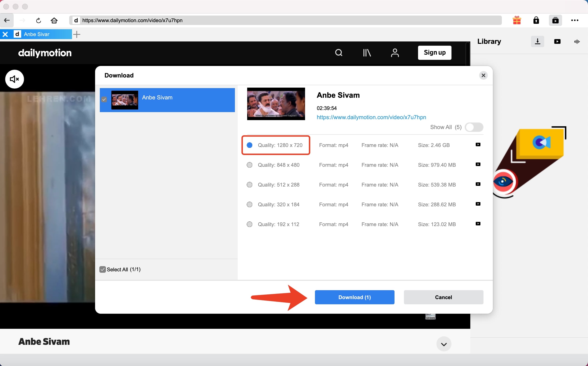Open the Library downloads arrow icon

pos(537,41)
